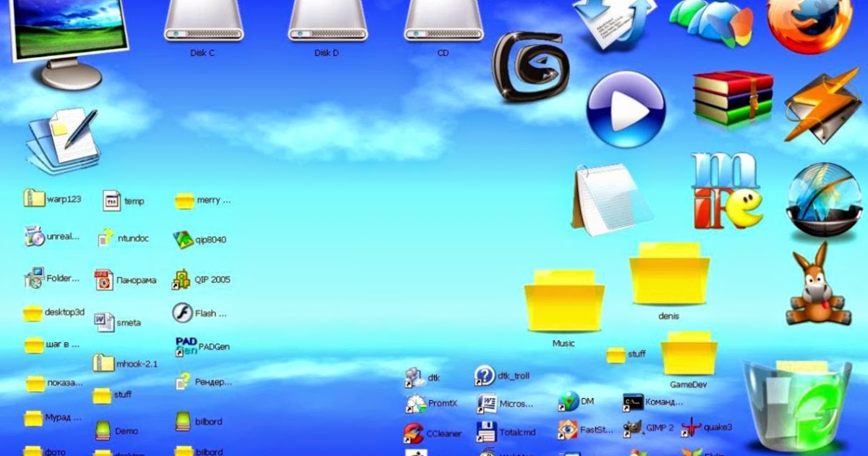
Task: Open the stuff folder beside GameDev
Action: (x=616, y=355)
